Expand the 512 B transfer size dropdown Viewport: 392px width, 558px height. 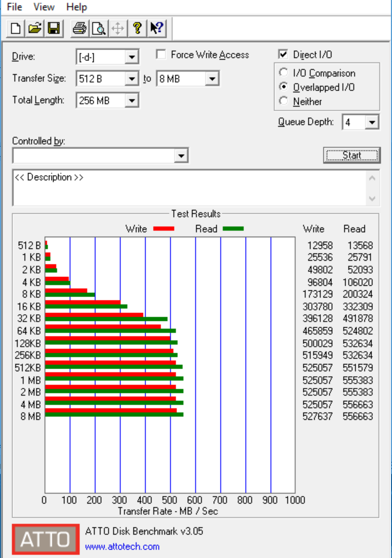[132, 79]
